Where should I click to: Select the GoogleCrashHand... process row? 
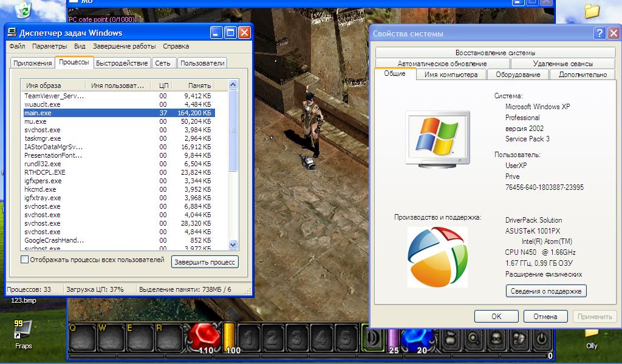pos(118,240)
